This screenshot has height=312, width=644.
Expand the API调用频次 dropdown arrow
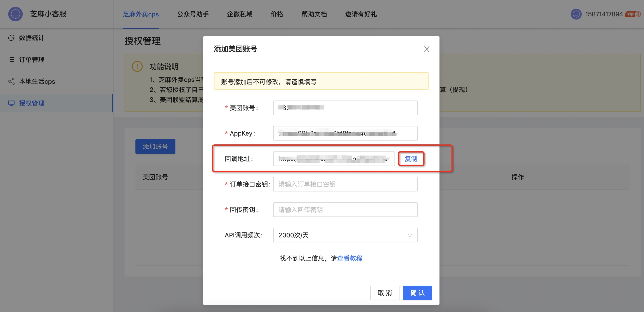[410, 235]
